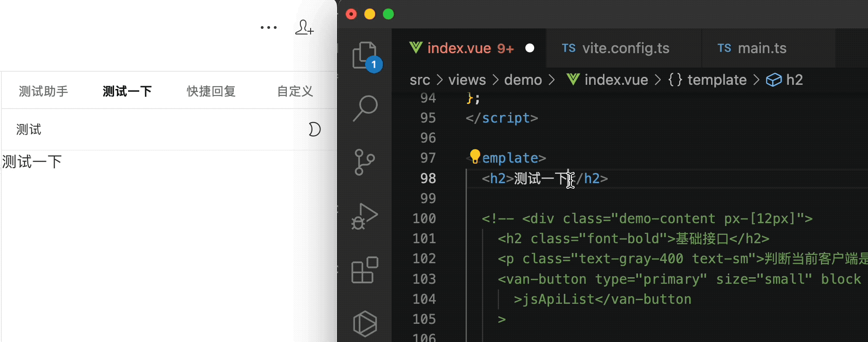Click the 测试一下 heading in the preview
This screenshot has height=342, width=868.
click(32, 162)
